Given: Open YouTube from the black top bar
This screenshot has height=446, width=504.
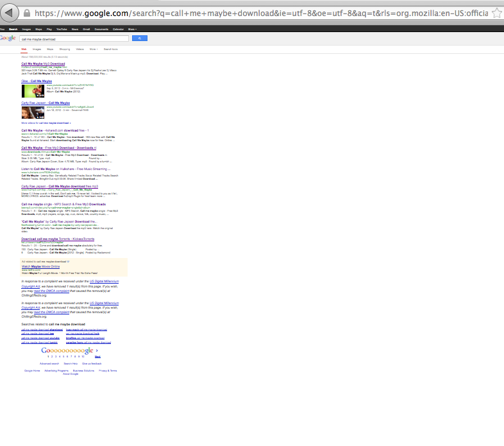Looking at the screenshot, I should (x=62, y=29).
